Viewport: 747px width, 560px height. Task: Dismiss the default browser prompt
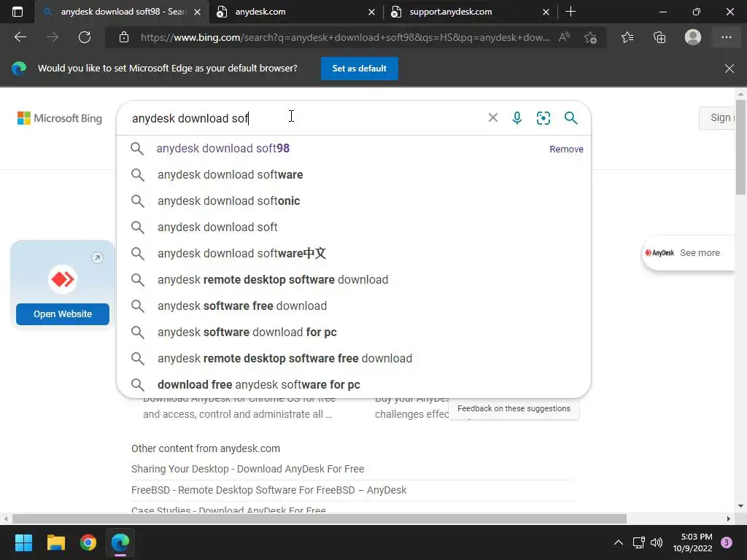coord(729,69)
